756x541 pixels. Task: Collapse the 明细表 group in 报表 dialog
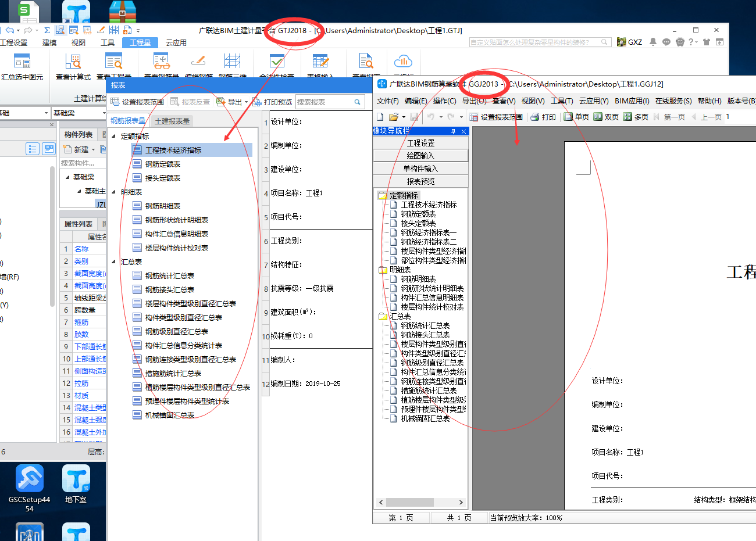pyautogui.click(x=114, y=192)
